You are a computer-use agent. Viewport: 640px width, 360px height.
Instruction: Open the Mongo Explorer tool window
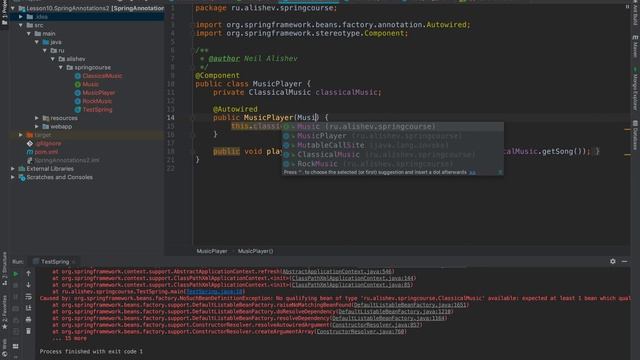click(635, 89)
